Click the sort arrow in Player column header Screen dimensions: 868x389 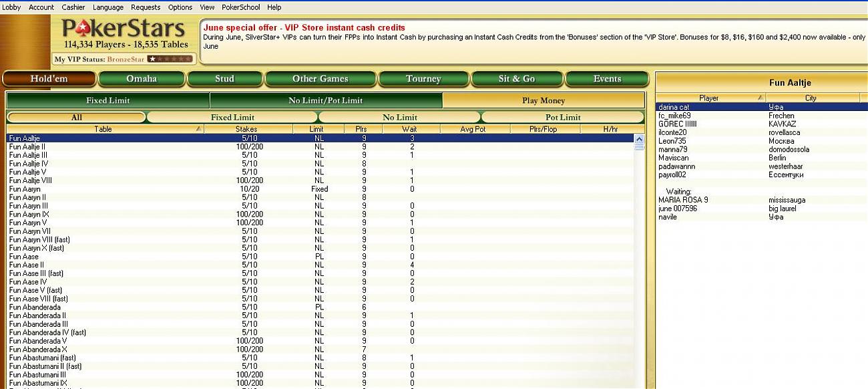tap(761, 98)
